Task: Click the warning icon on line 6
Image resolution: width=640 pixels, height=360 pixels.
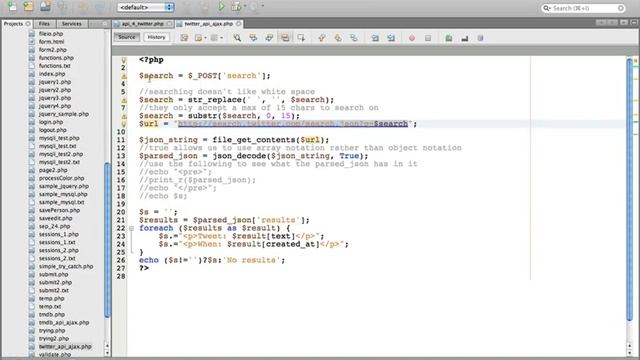Action: point(124,100)
